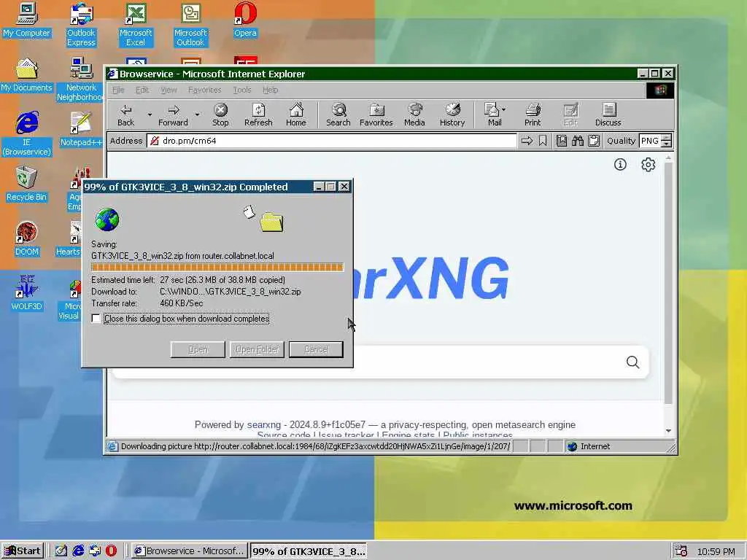Viewport: 747px width, 560px height.
Task: Click the Start button
Action: click(x=23, y=551)
